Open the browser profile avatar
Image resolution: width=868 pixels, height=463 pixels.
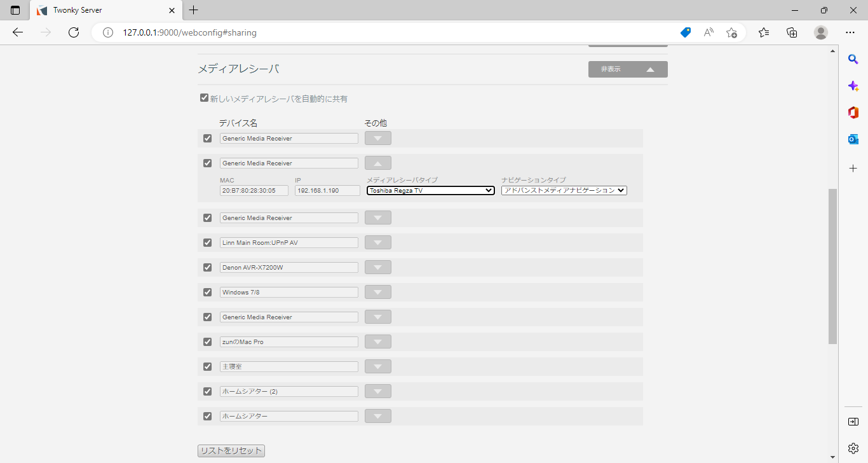(x=821, y=32)
